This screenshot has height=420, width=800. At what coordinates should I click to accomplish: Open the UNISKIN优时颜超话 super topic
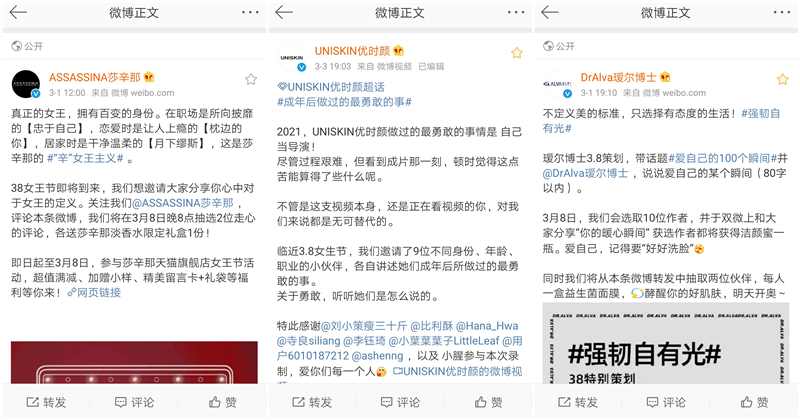click(x=331, y=87)
